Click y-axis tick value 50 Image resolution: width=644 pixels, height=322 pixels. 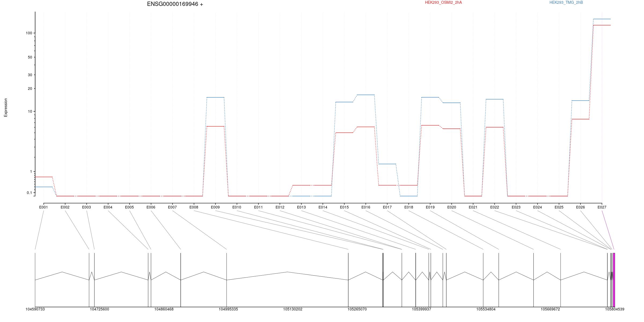coord(30,57)
